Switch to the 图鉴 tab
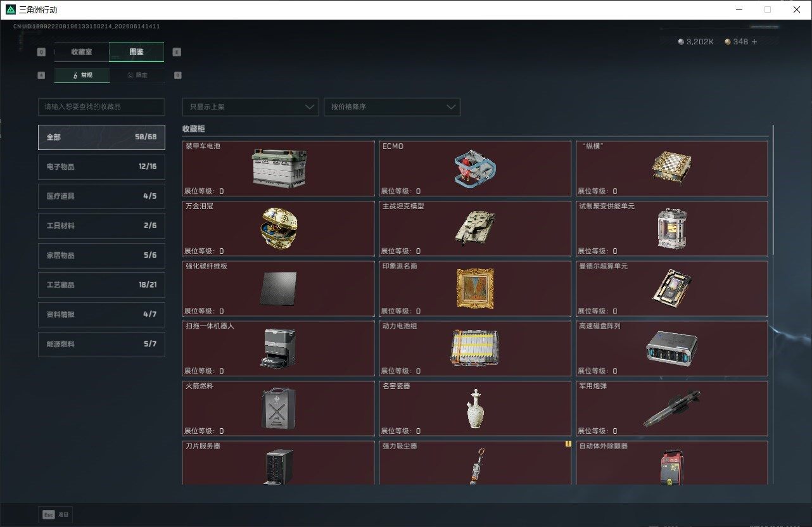Viewport: 812px width, 527px height. point(136,52)
